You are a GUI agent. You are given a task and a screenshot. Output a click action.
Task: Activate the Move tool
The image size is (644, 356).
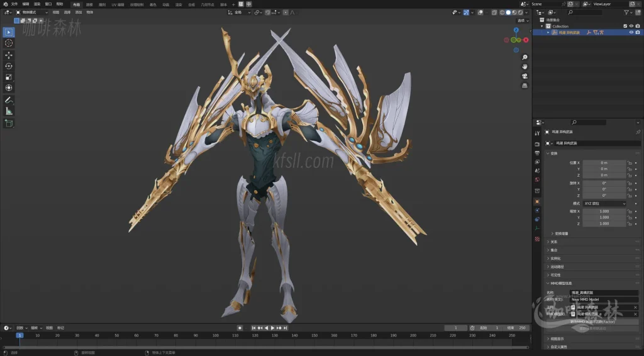click(9, 55)
